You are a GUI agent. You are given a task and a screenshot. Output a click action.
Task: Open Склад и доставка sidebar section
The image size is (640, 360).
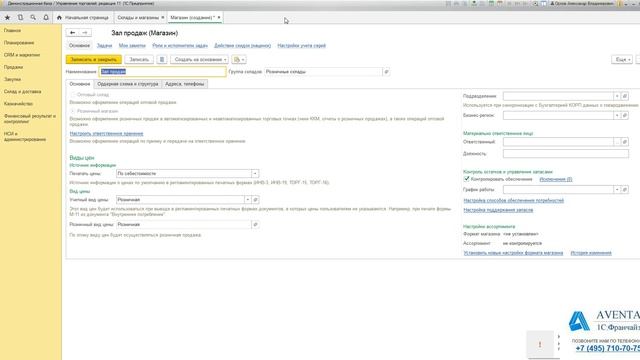tap(22, 91)
